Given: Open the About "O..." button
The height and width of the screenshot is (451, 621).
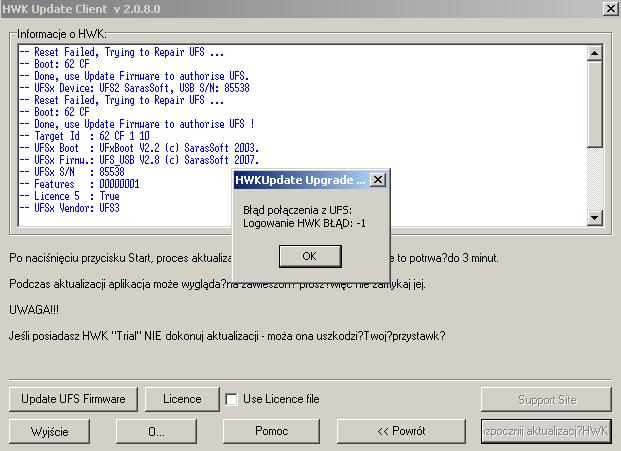Looking at the screenshot, I should [156, 431].
